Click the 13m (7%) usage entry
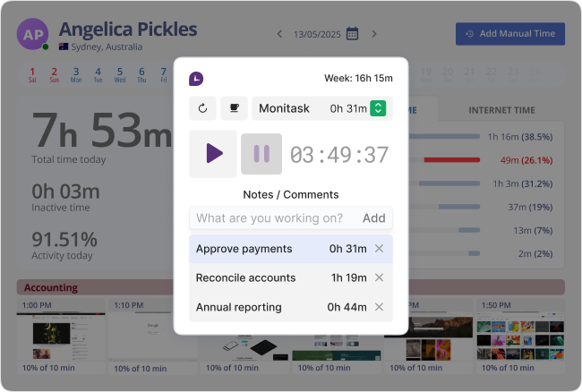 [x=533, y=230]
